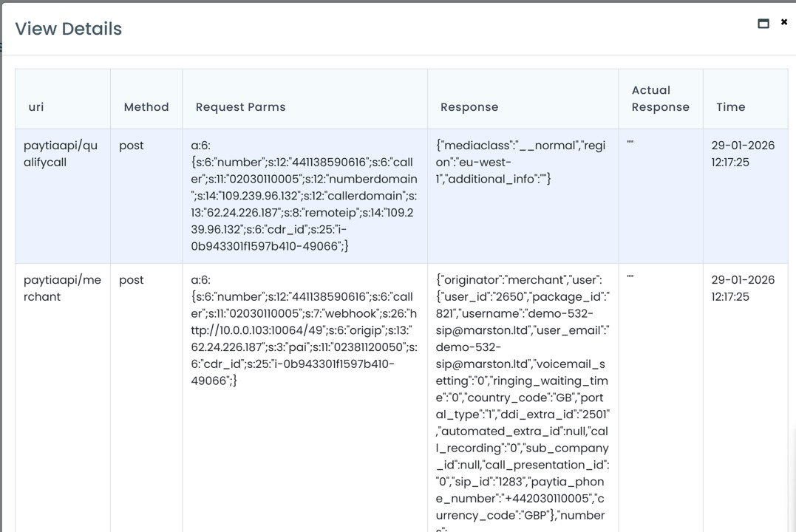This screenshot has height=532, width=796.
Task: Click the merchant request params containing webhook
Action: pos(304,330)
